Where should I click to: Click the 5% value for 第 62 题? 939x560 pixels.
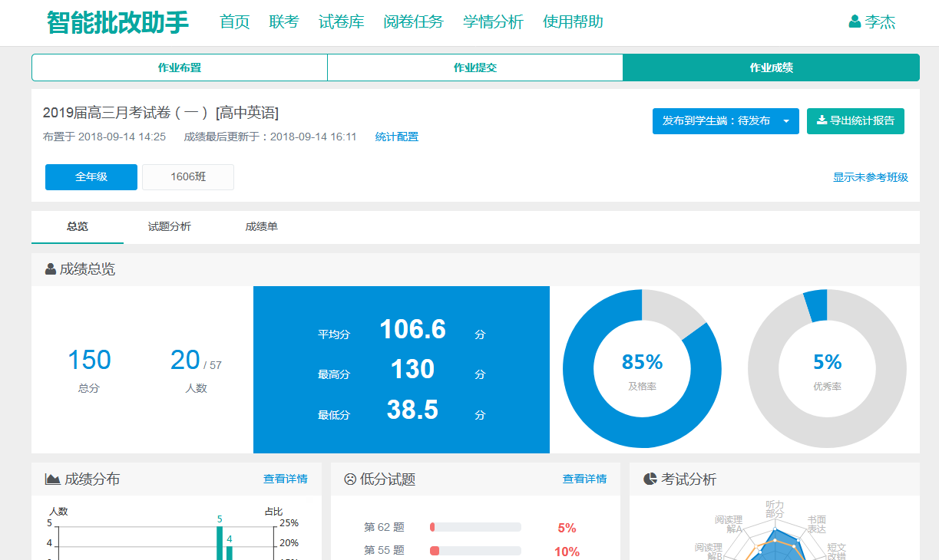567,528
